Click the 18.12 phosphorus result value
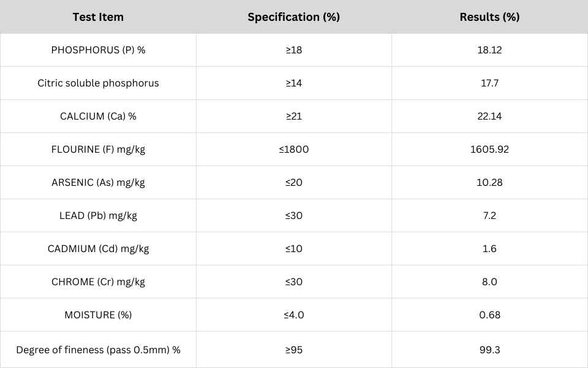The image size is (588, 368). point(489,50)
